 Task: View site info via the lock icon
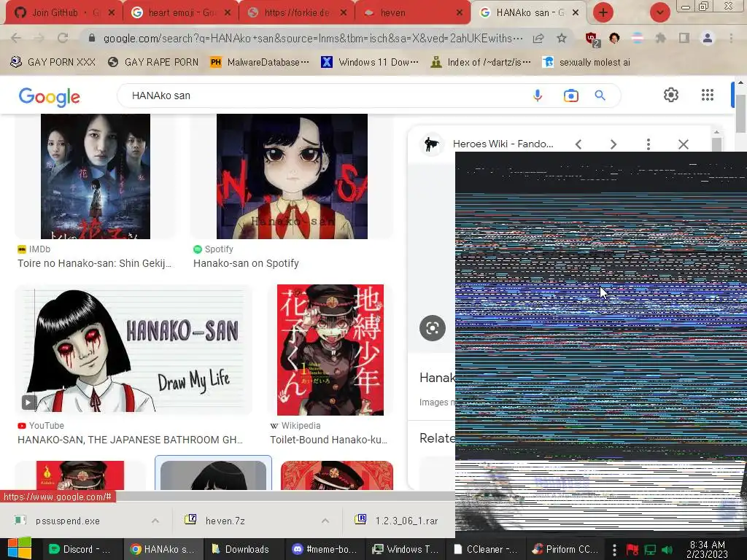point(92,38)
